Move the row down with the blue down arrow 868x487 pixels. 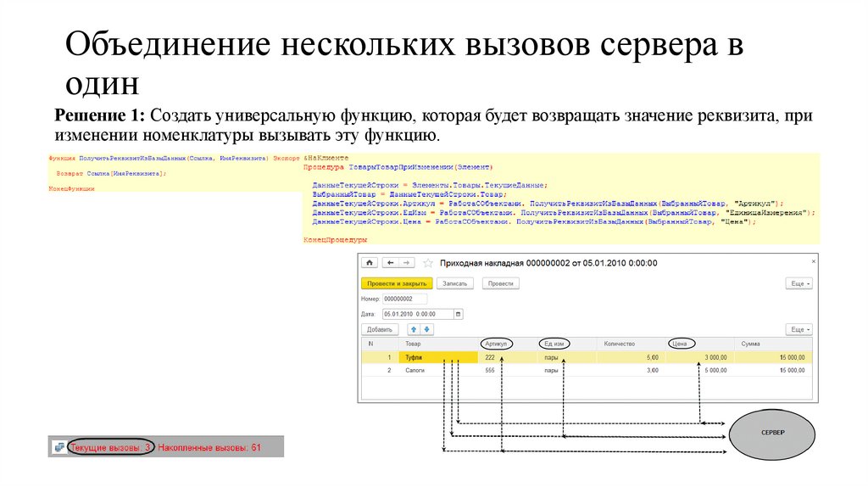[x=427, y=329]
